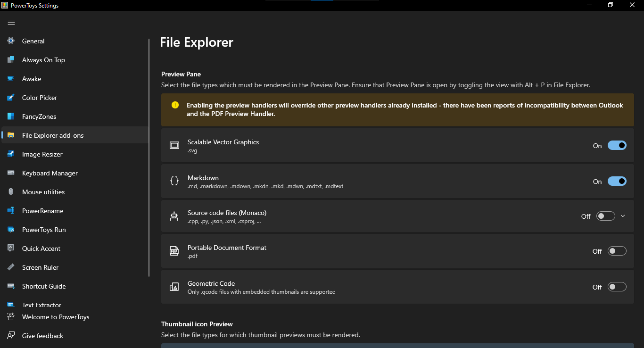Turn off the Markdown preview toggle

617,181
